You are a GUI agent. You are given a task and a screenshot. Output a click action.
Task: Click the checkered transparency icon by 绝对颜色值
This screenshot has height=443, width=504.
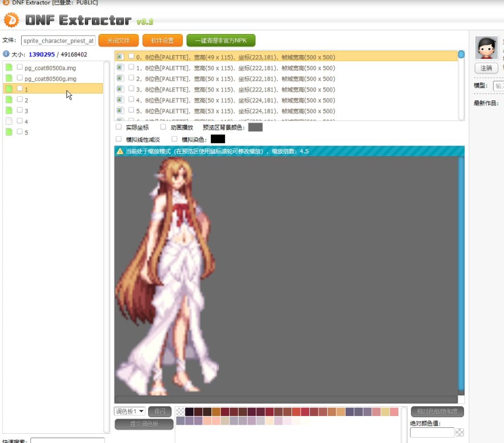[x=460, y=432]
